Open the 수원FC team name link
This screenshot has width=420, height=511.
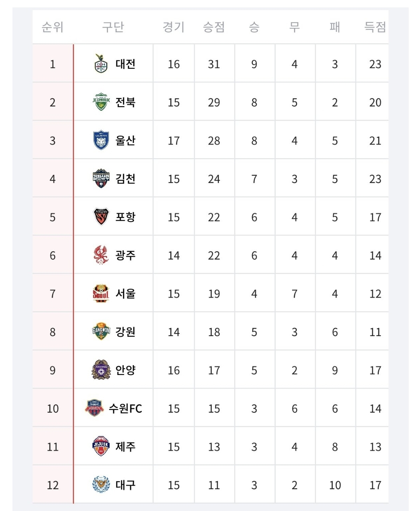click(x=125, y=408)
